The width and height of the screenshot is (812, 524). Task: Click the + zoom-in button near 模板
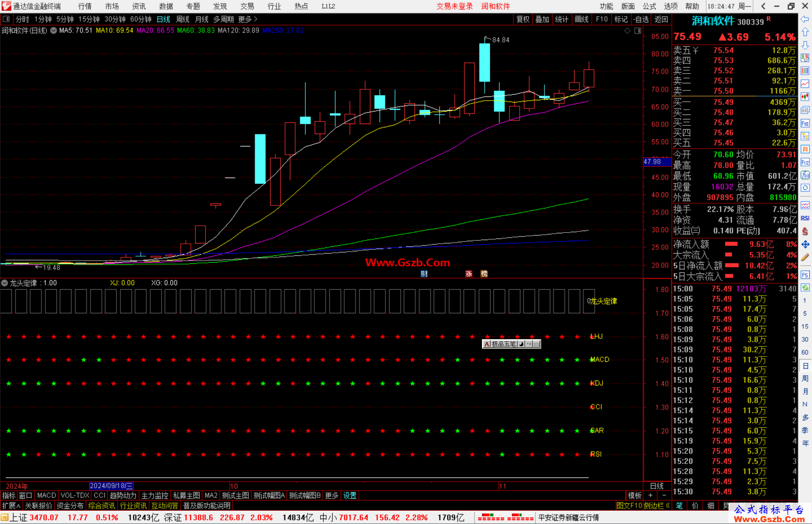pyautogui.click(x=650, y=495)
